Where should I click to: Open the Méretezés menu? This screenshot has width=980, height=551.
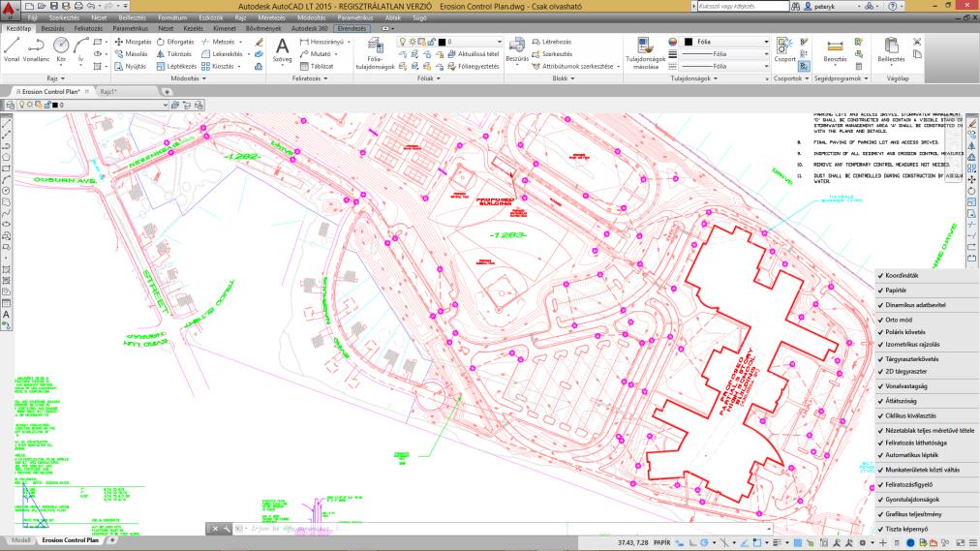[x=271, y=18]
